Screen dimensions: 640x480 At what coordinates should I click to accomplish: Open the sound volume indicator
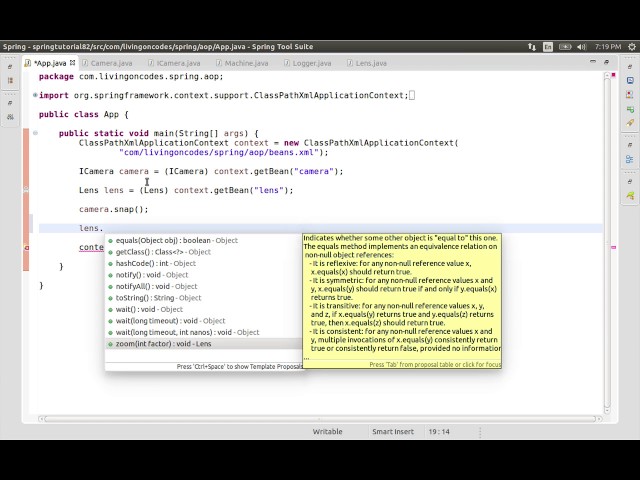point(582,47)
